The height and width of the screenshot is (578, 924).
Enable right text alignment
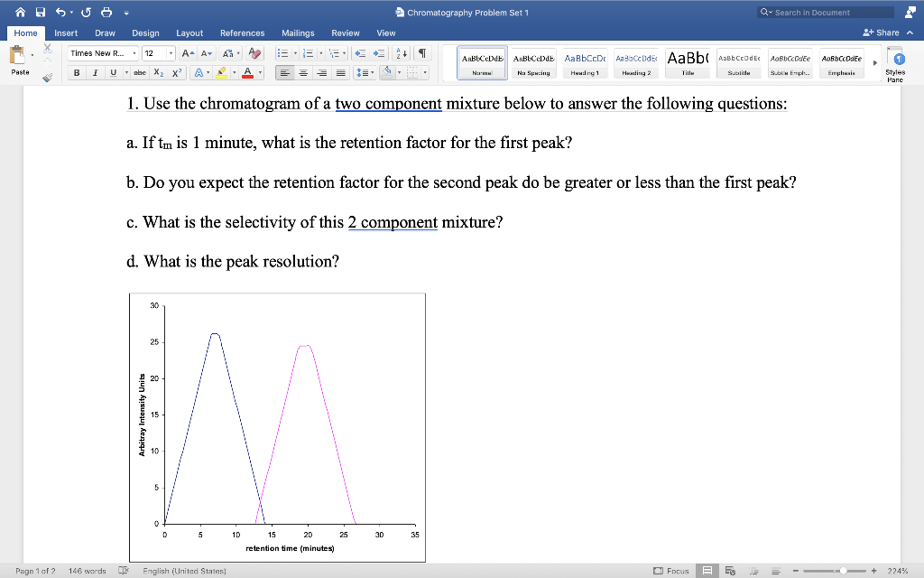pyautogui.click(x=321, y=73)
